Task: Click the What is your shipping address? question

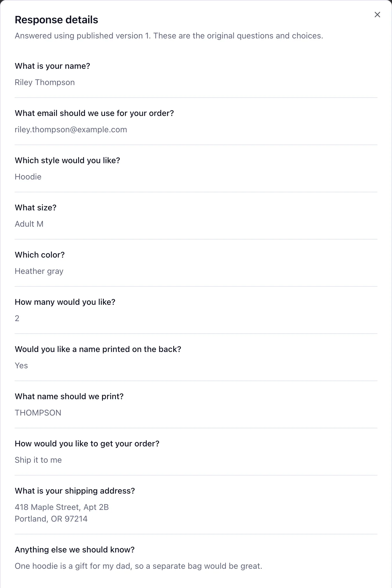Action: pos(75,491)
